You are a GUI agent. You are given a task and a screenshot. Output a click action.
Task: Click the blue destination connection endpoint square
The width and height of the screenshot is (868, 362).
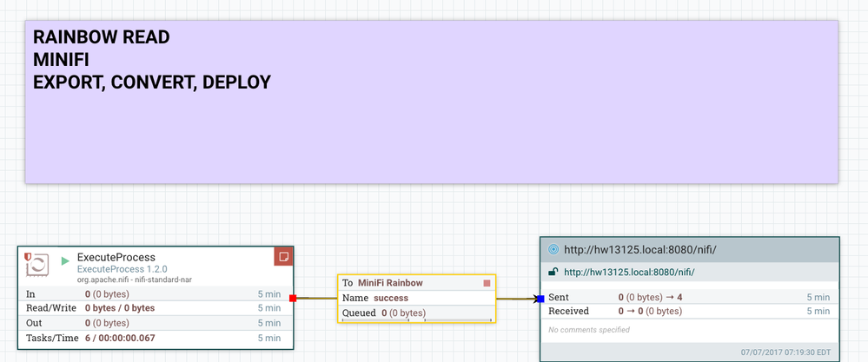pos(540,299)
